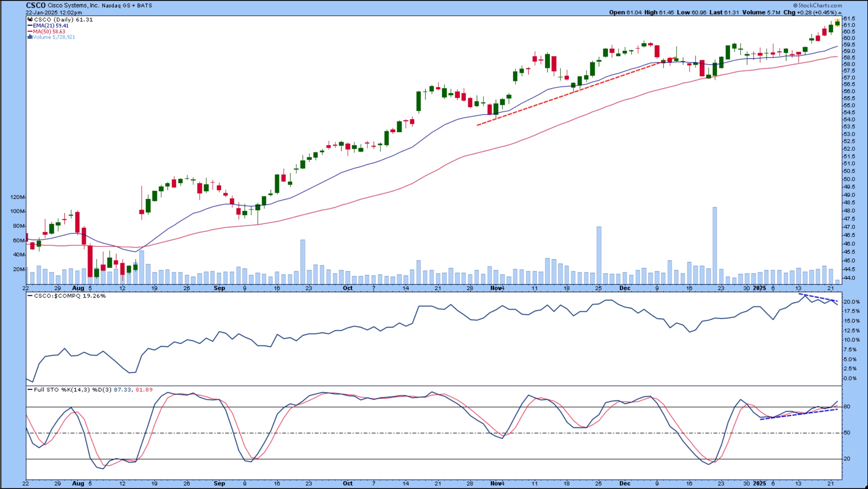Image resolution: width=868 pixels, height=489 pixels.
Task: Click the red MA(50) legend line marker
Action: pos(30,31)
